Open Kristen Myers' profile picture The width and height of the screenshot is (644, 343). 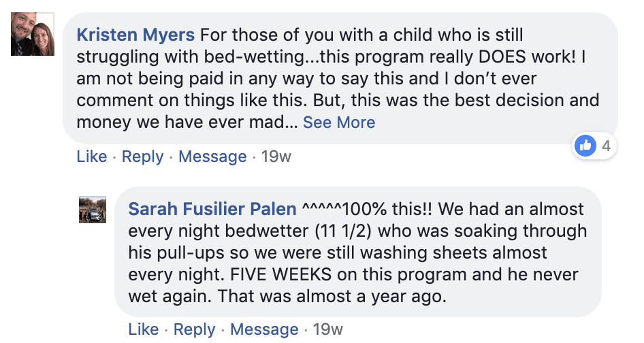click(x=33, y=34)
